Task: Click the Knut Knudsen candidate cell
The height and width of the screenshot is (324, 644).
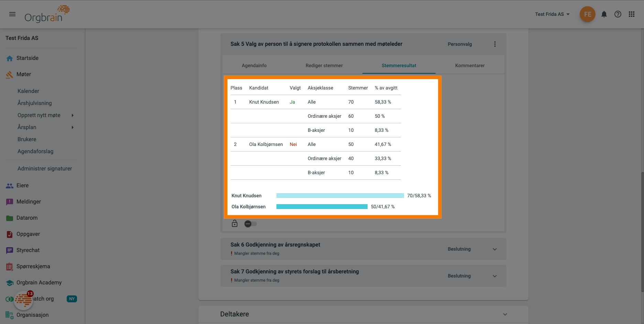Action: (264, 102)
